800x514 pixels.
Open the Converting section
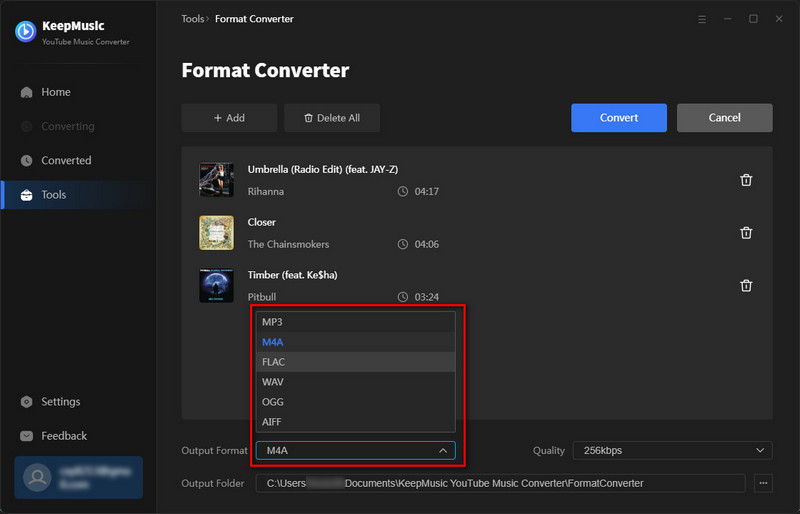click(67, 126)
